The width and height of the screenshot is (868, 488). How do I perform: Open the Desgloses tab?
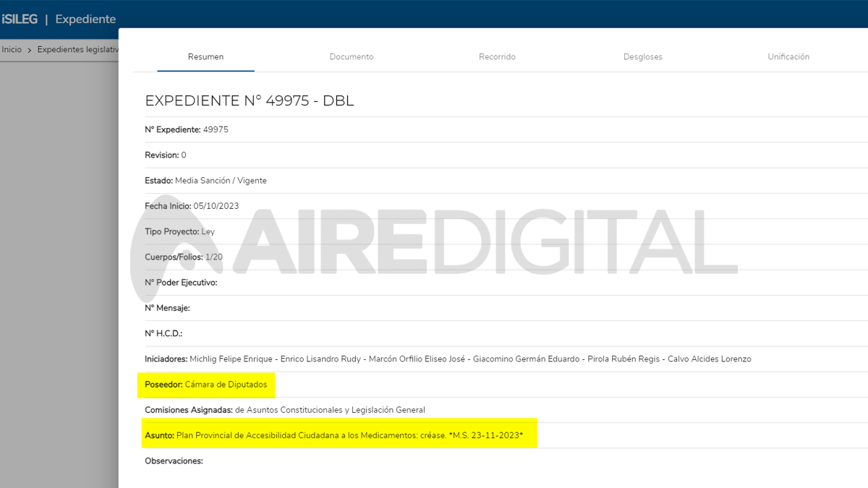click(642, 56)
